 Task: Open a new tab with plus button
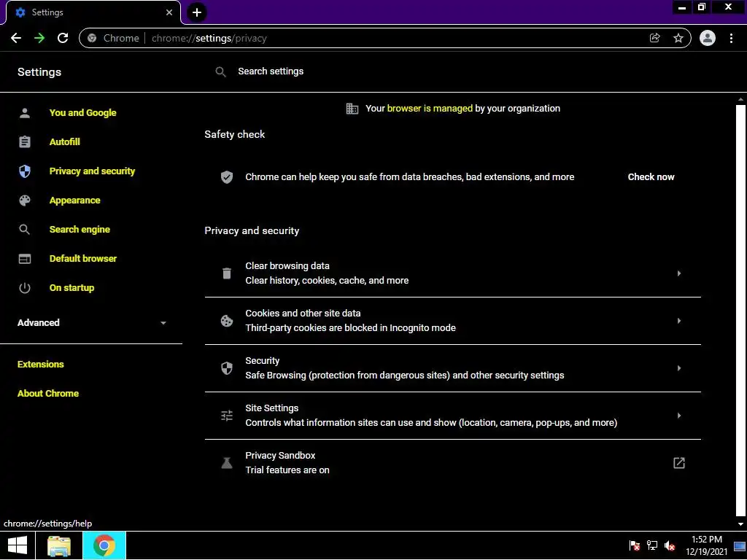pos(197,12)
